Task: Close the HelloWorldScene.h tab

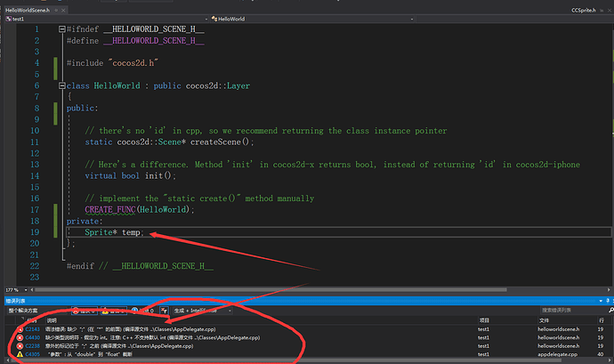Action: tap(63, 10)
